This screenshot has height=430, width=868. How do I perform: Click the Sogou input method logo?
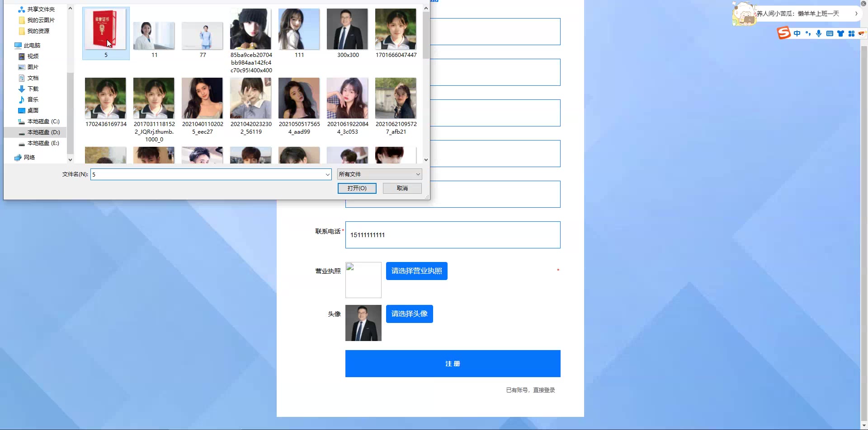click(784, 33)
